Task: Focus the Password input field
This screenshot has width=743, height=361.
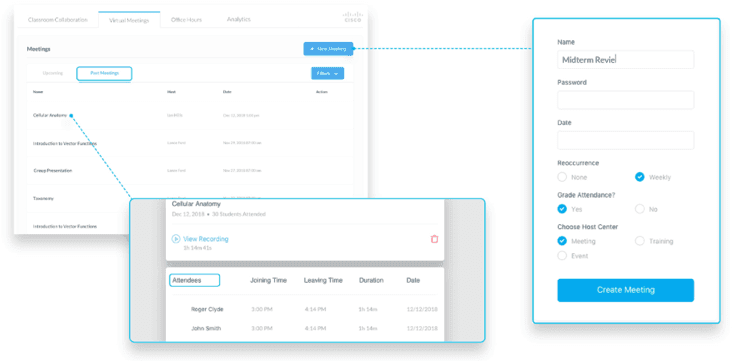Action: coord(625,100)
